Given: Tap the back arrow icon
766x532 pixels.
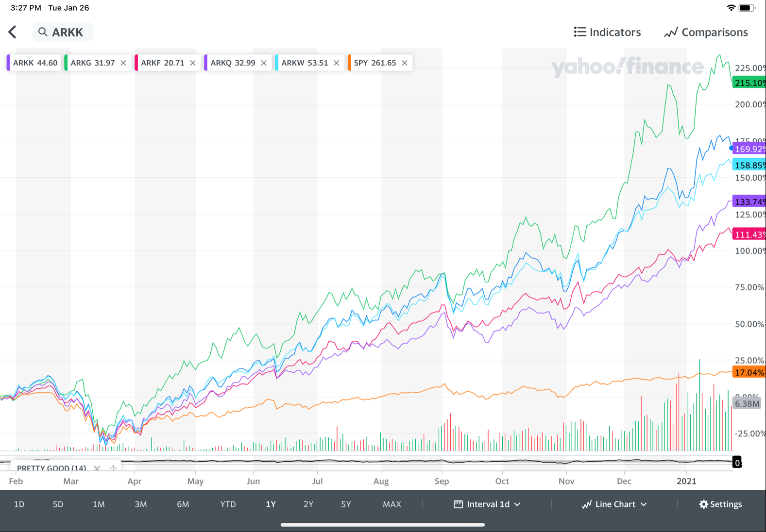Looking at the screenshot, I should [x=13, y=32].
